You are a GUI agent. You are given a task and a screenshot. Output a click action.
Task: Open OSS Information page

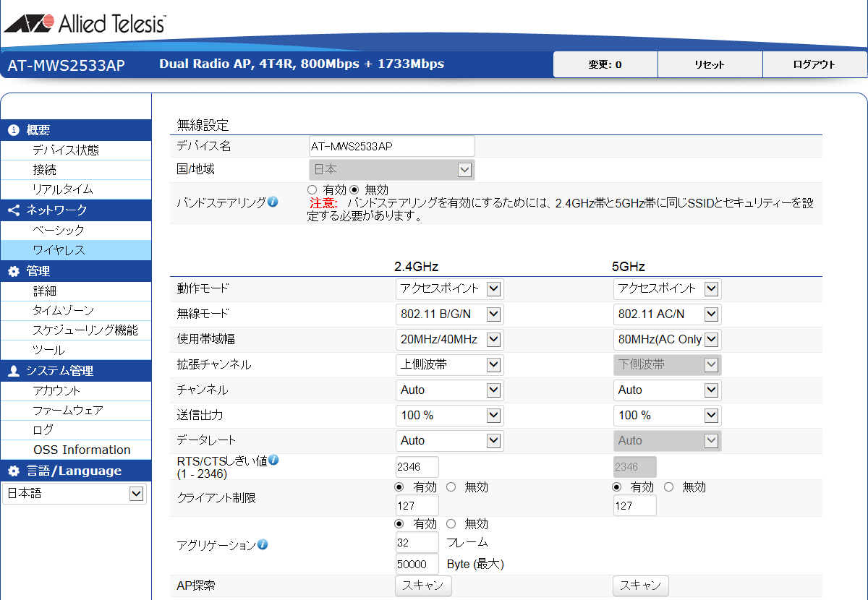76,450
